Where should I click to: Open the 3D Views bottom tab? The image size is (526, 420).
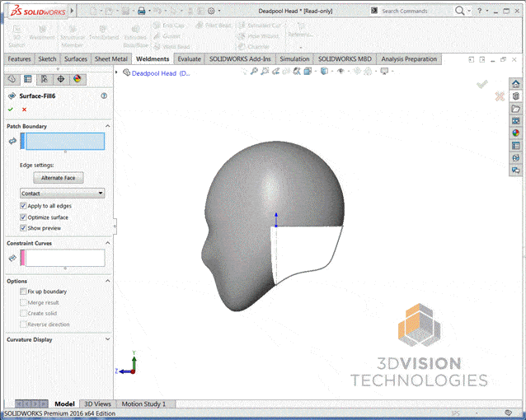pos(97,404)
